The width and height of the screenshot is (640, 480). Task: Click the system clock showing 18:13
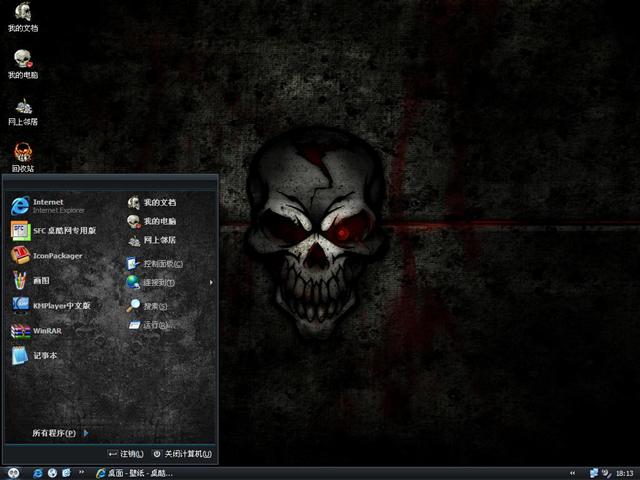tap(624, 472)
